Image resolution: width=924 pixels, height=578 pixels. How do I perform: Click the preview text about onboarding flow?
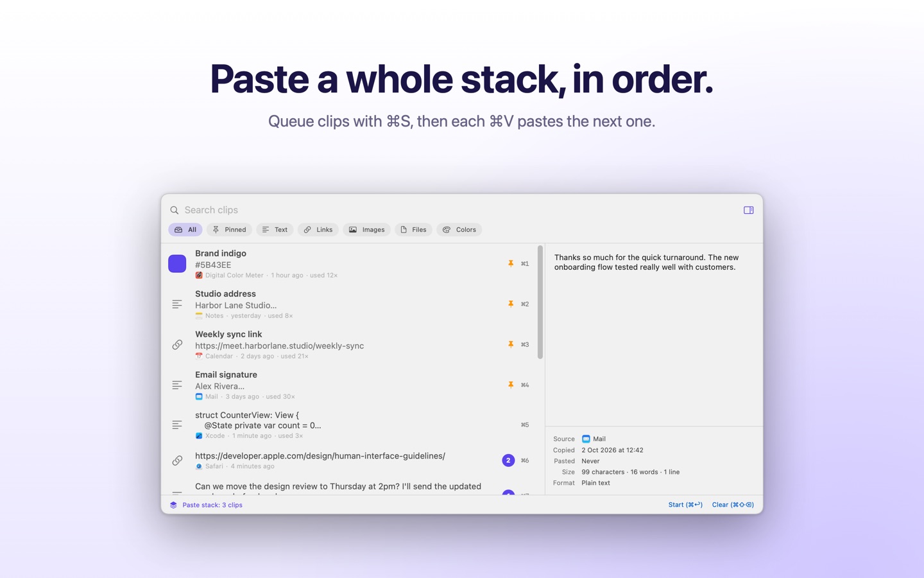pyautogui.click(x=647, y=262)
